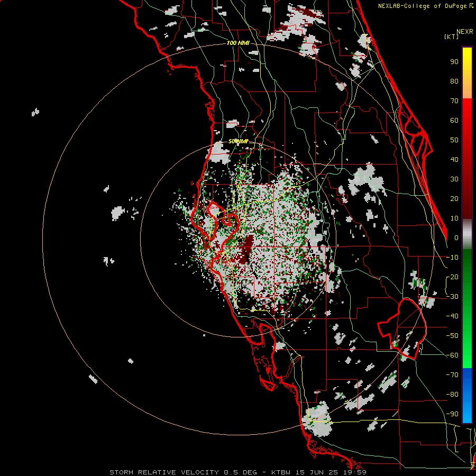Click the 50 NMI range ring label
This screenshot has width=476, height=476.
pyautogui.click(x=239, y=141)
